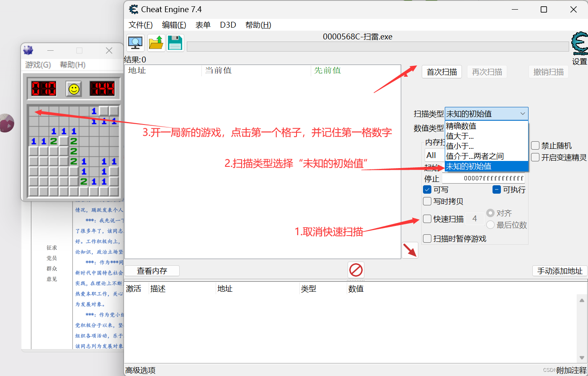
Task: Click the fast scan alignment value field
Action: (475, 219)
